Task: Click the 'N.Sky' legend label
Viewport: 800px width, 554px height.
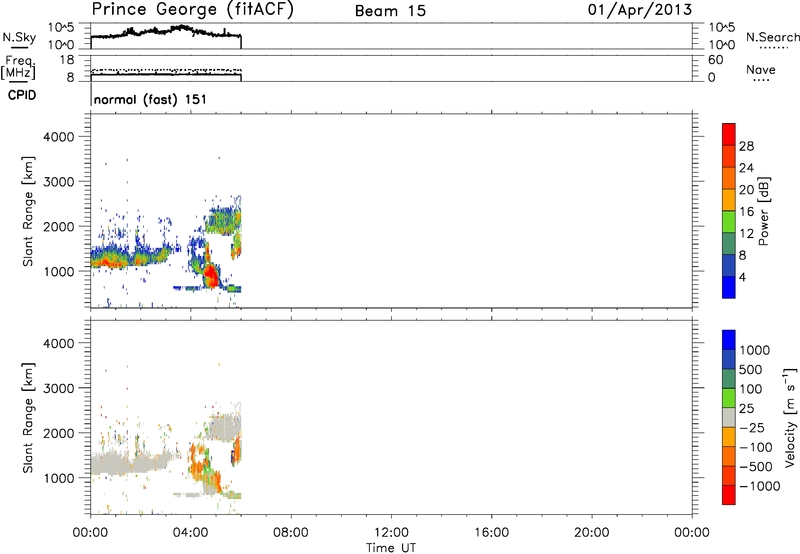Action: click(x=19, y=37)
